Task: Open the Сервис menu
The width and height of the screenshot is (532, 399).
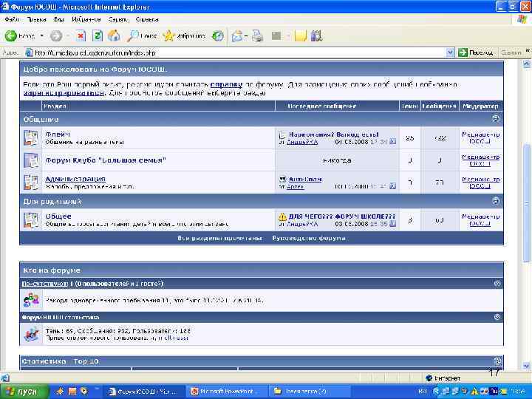Action: coord(118,19)
